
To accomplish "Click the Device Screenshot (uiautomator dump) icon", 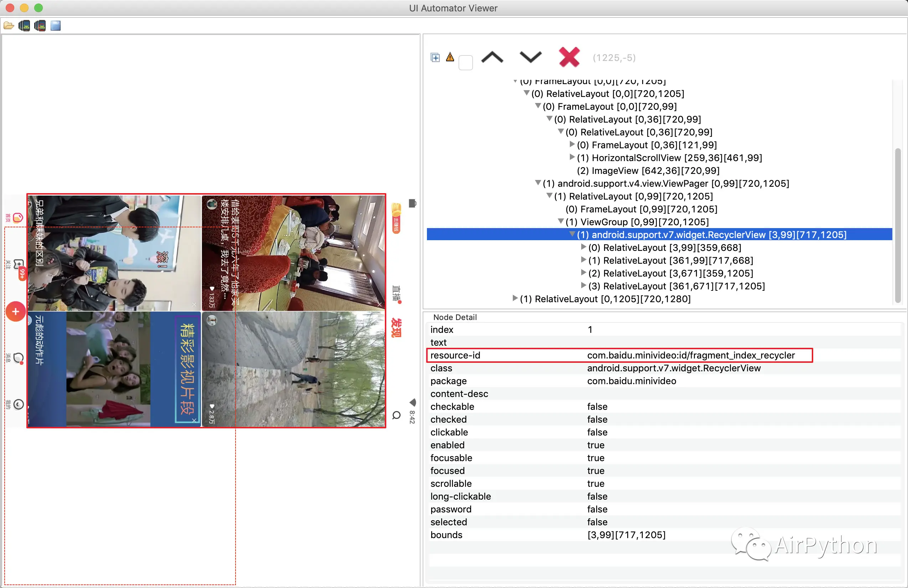I will tap(24, 26).
